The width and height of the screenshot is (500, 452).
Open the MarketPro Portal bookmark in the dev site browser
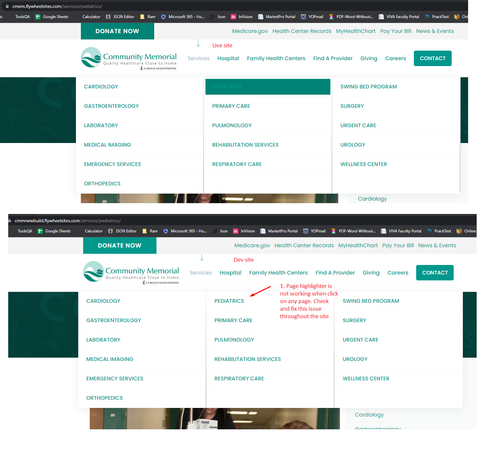click(x=279, y=231)
